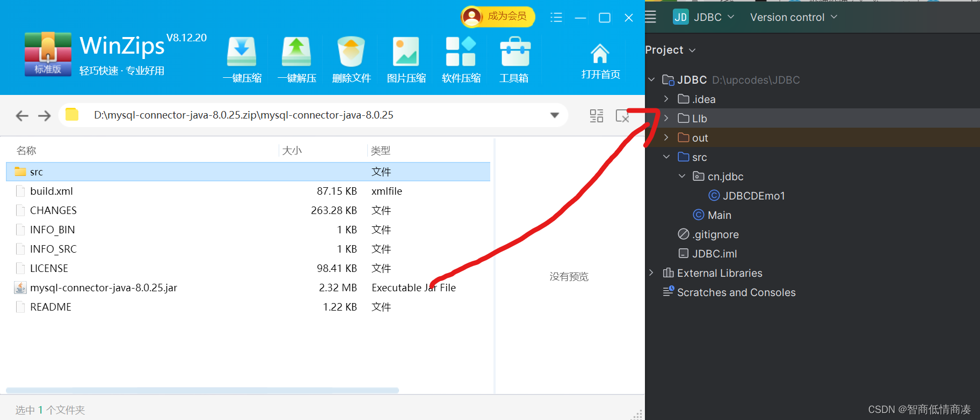
Task: Select Scratches and Consoles
Action: (x=729, y=292)
